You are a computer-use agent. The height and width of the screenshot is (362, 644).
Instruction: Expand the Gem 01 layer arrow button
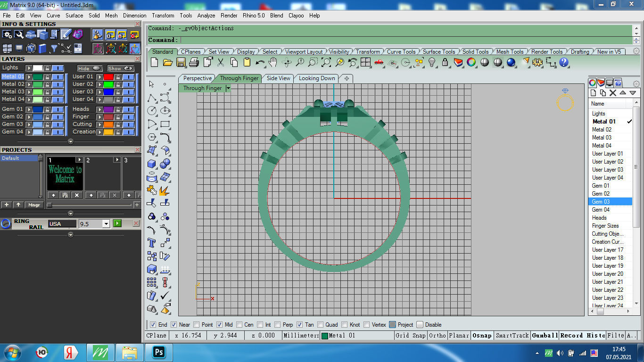pos(29,109)
